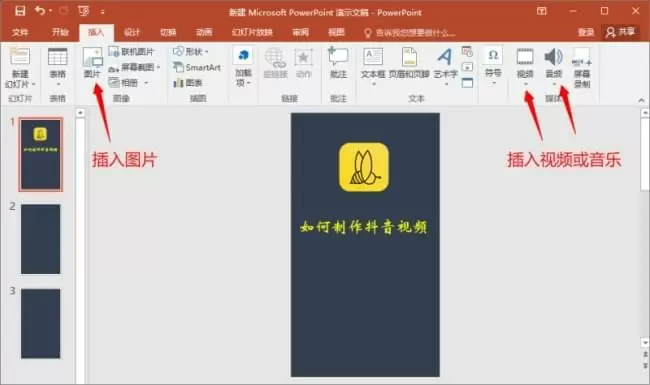Select the Insert (插入) tab
Image resolution: width=650 pixels, height=385 pixels.
click(96, 32)
